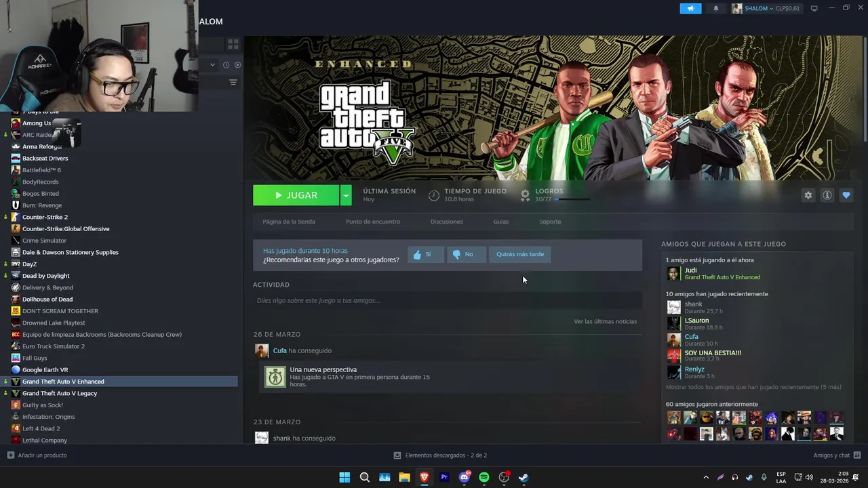
Task: Open LSauron friend entry
Action: click(696, 323)
